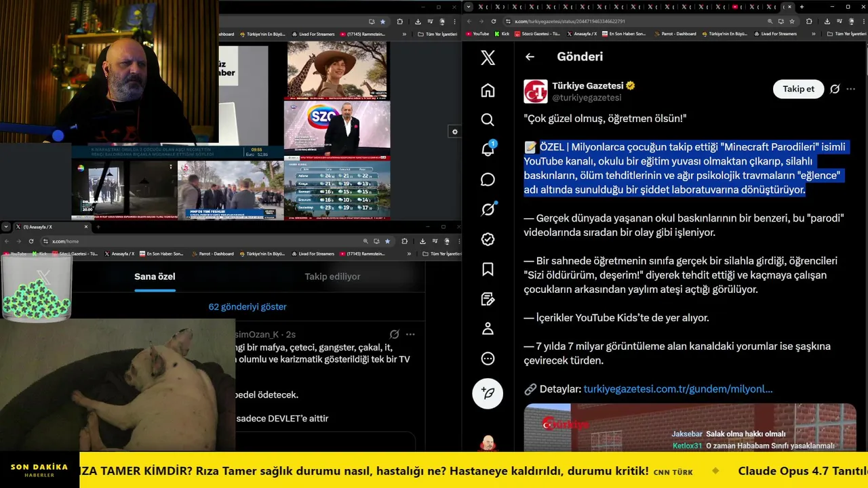Open Articles compose icon in sidebar
Image resolution: width=868 pixels, height=488 pixels.
pos(488,299)
